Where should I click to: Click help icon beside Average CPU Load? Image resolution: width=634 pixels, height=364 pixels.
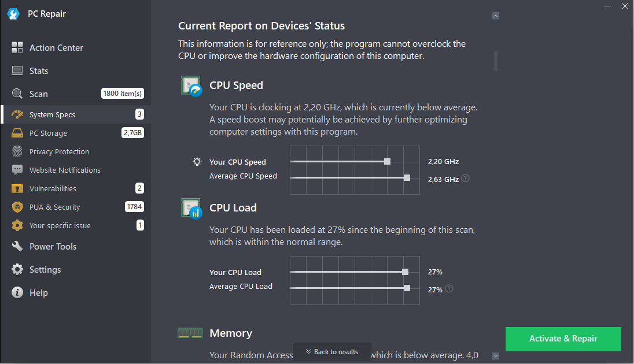point(449,289)
